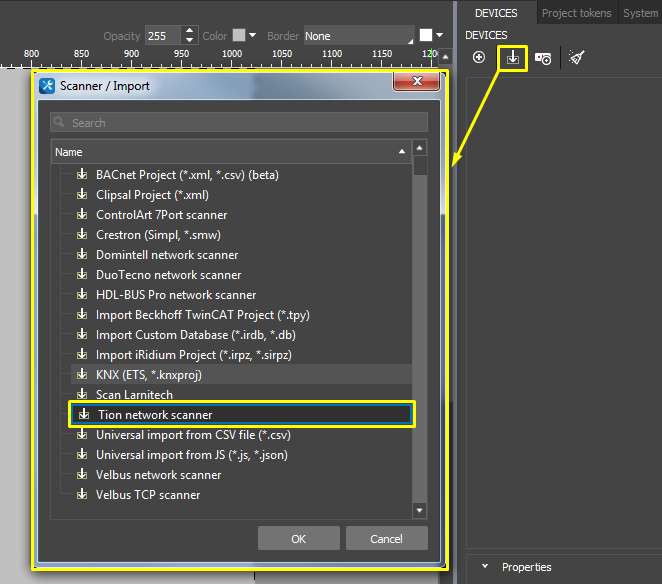Switch to the System tab
The height and width of the screenshot is (584, 662).
[640, 13]
